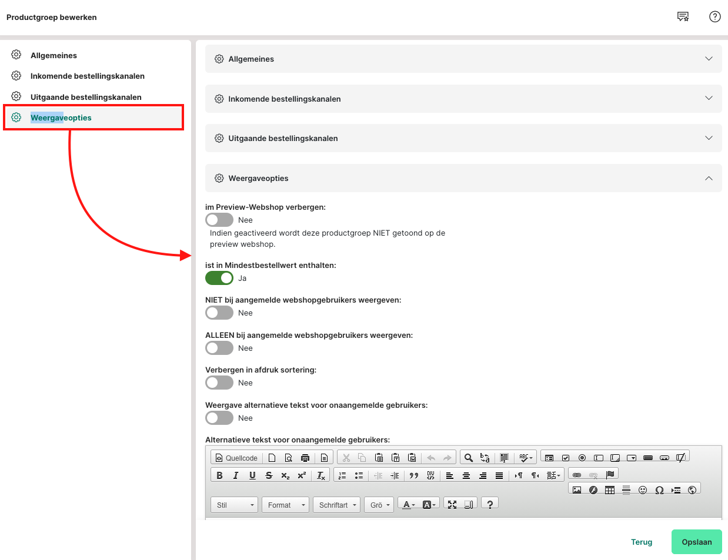Image resolution: width=728 pixels, height=560 pixels.
Task: Expand the Allgemeines section panel
Action: pos(463,59)
